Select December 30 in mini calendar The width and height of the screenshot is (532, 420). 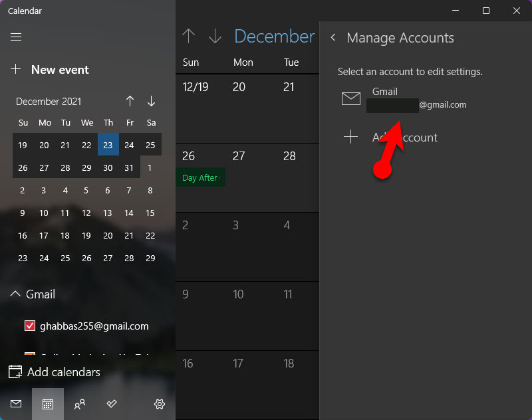(x=108, y=167)
